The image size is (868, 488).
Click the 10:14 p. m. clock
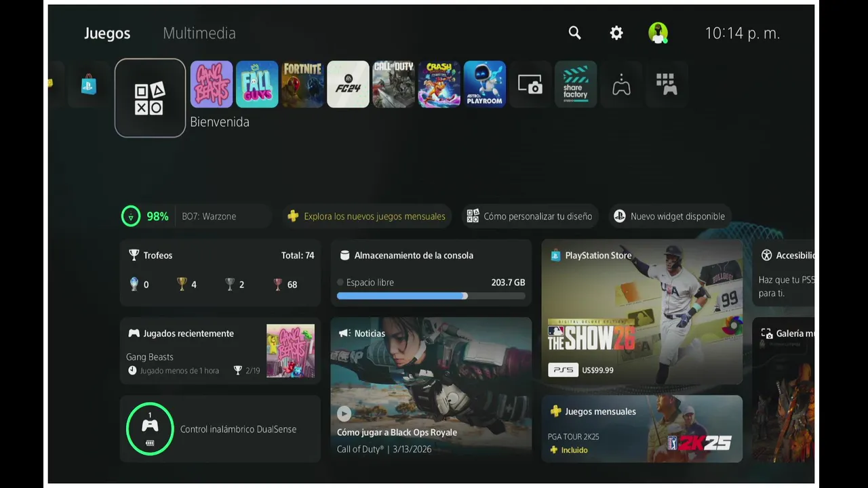[743, 33]
